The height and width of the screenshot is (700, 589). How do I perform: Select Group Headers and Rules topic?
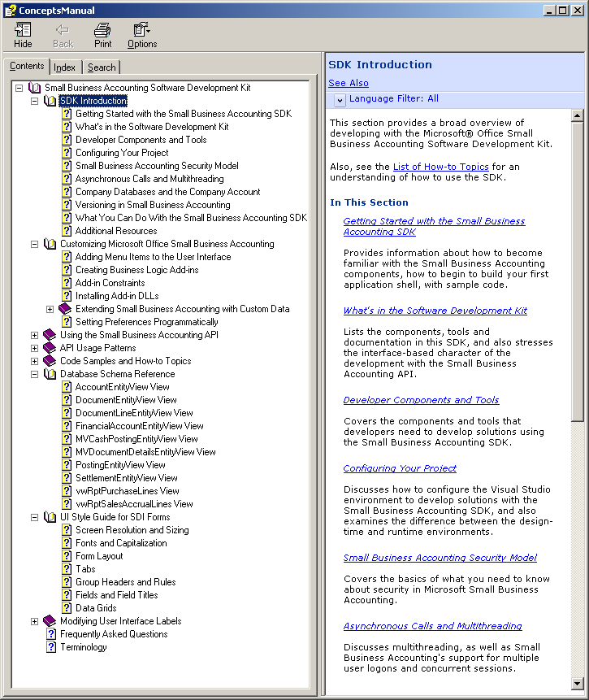125,582
